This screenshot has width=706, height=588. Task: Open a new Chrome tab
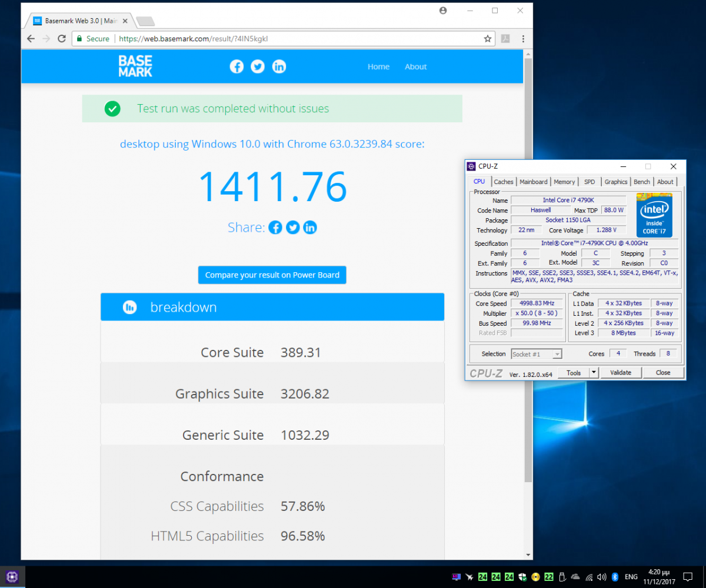click(145, 21)
